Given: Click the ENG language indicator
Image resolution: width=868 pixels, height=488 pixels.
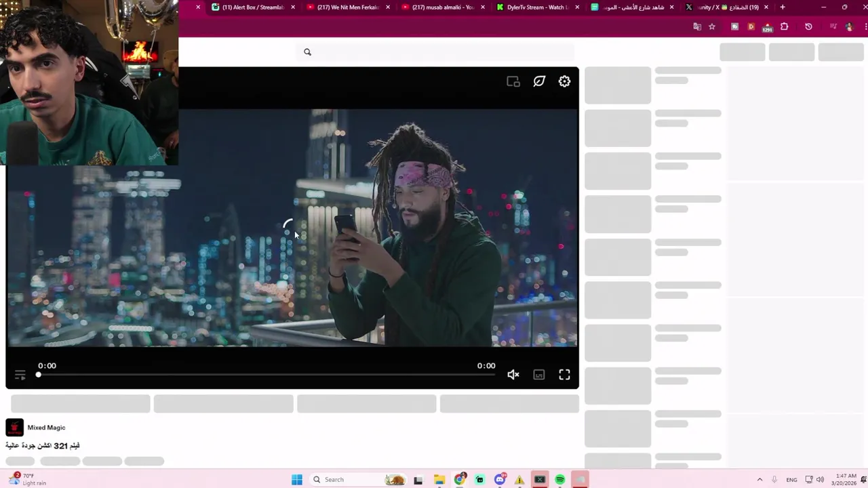Looking at the screenshot, I should pos(791,480).
